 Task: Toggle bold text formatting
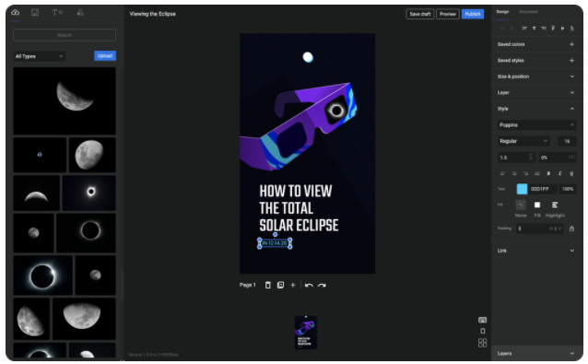tap(548, 173)
